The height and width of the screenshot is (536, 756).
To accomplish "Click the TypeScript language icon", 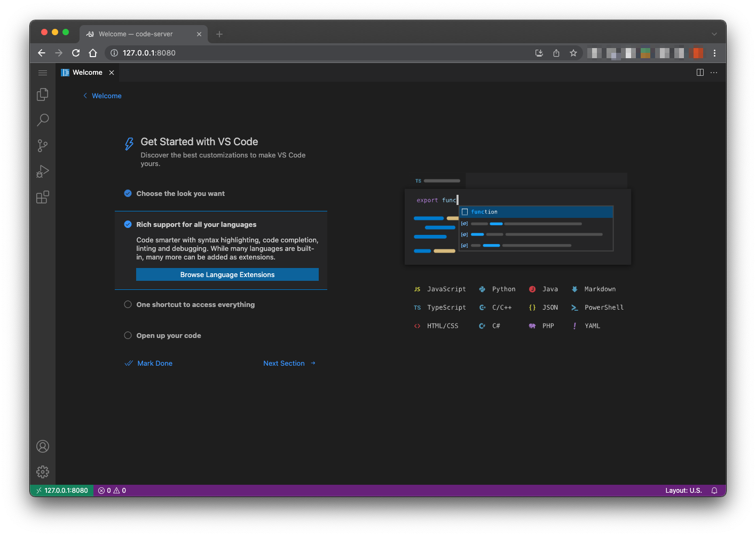I will (418, 308).
